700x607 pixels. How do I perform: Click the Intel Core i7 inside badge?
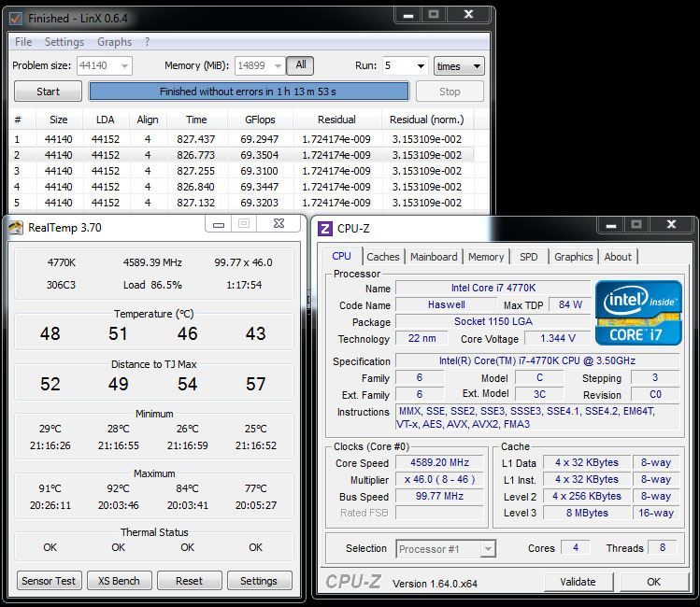(638, 313)
